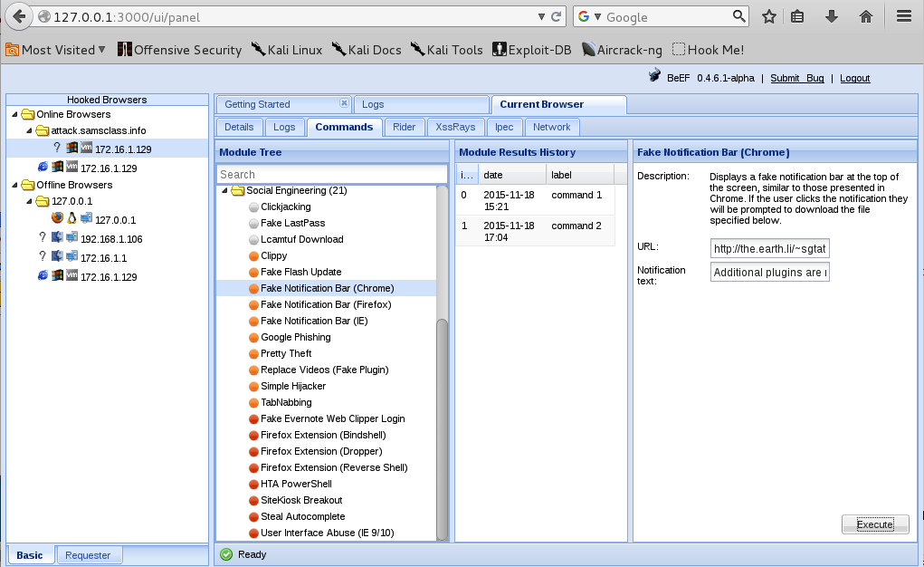
Task: Show bookmarks list icon in toolbar
Action: pyautogui.click(x=797, y=16)
